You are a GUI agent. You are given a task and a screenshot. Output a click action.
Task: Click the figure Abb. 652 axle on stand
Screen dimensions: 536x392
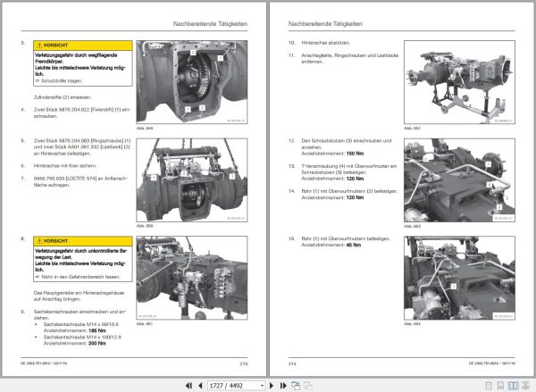459,82
